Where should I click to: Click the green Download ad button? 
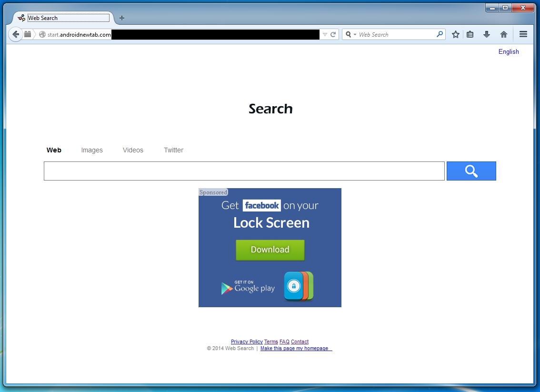coord(270,250)
